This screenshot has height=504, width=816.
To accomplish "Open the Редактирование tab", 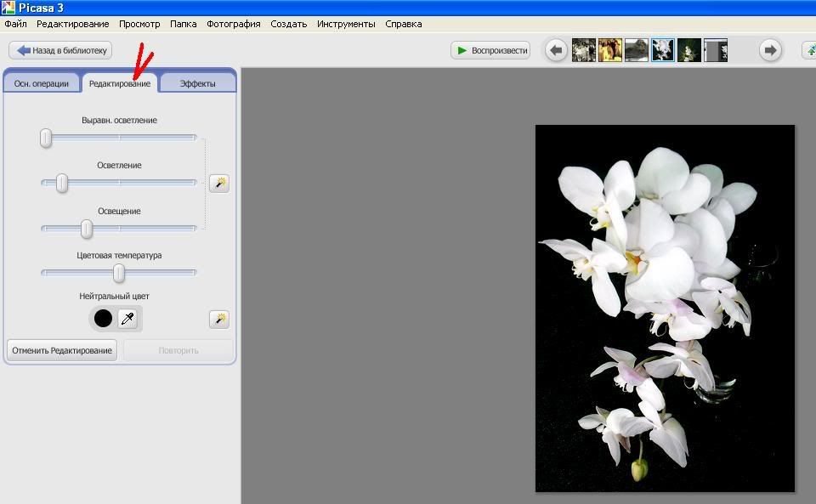I will pyautogui.click(x=120, y=83).
